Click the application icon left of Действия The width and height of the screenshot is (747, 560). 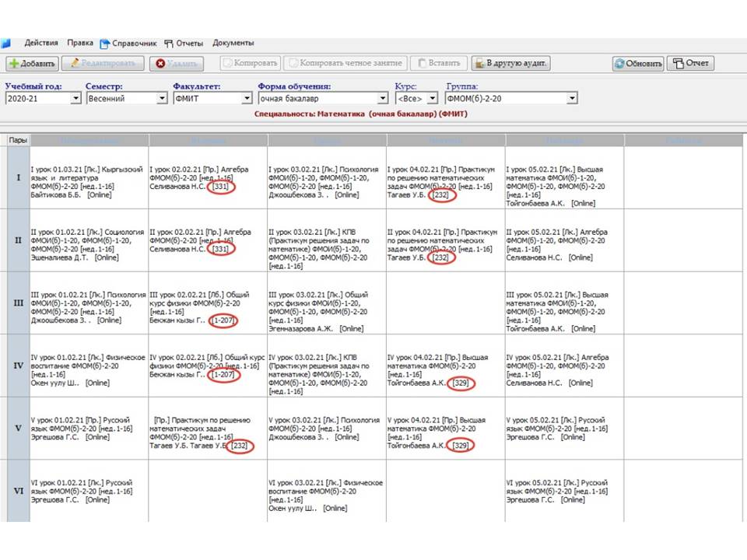tap(6, 44)
